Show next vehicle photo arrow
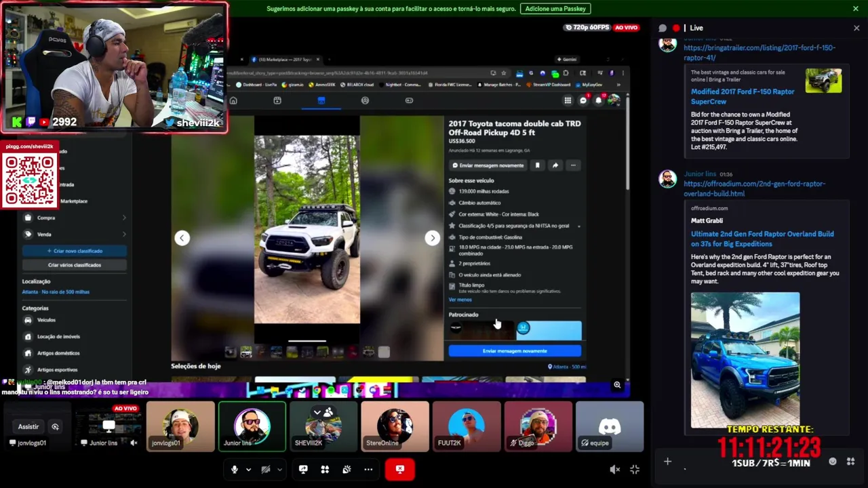 432,238
